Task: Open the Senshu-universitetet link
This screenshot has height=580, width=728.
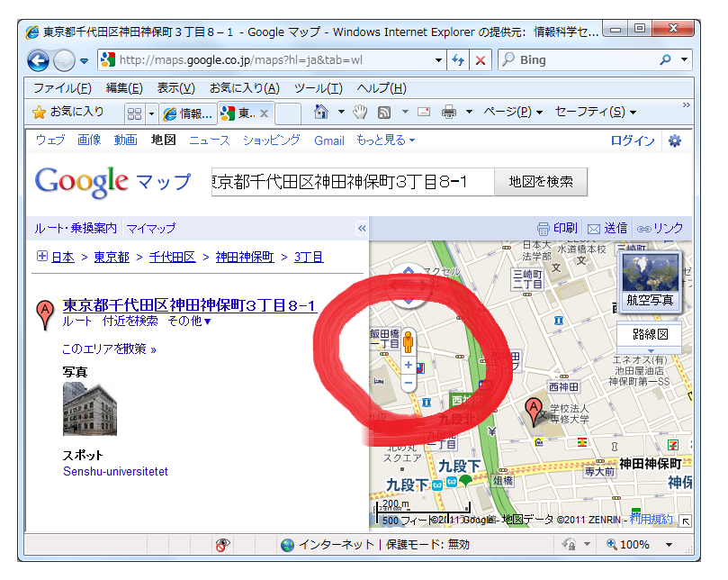Action: coord(115,471)
